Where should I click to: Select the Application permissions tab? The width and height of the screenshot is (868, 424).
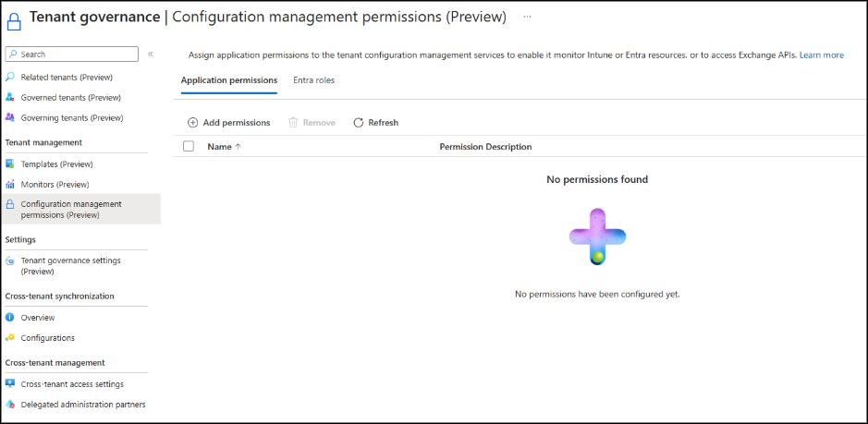click(229, 80)
